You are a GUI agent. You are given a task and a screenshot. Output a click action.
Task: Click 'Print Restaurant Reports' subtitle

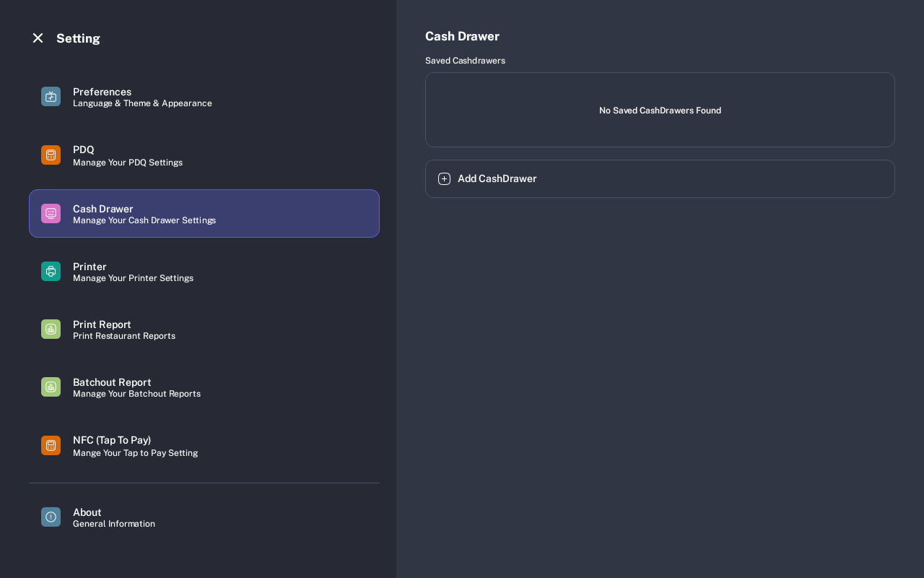point(124,336)
